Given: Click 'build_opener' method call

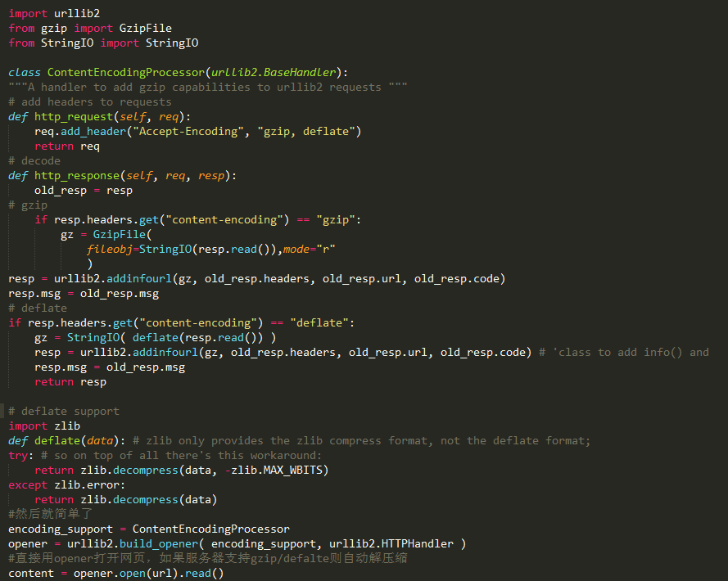Looking at the screenshot, I should click(x=158, y=544).
